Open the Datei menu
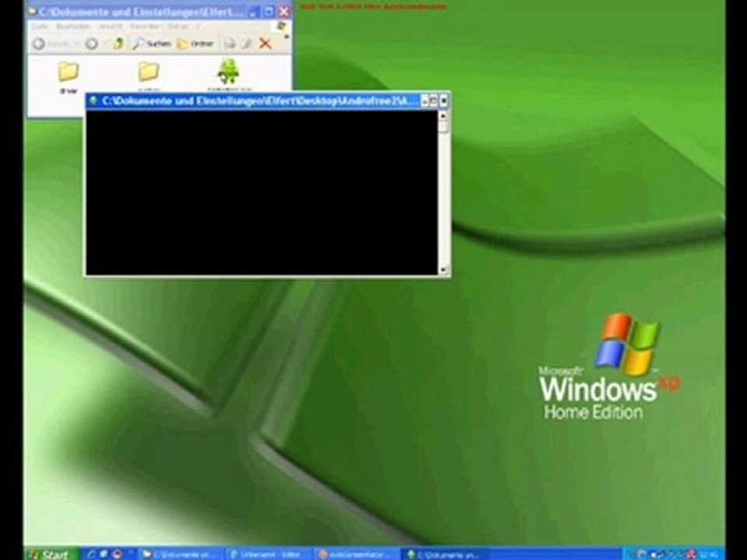Image resolution: width=747 pixels, height=560 pixels. 40,26
